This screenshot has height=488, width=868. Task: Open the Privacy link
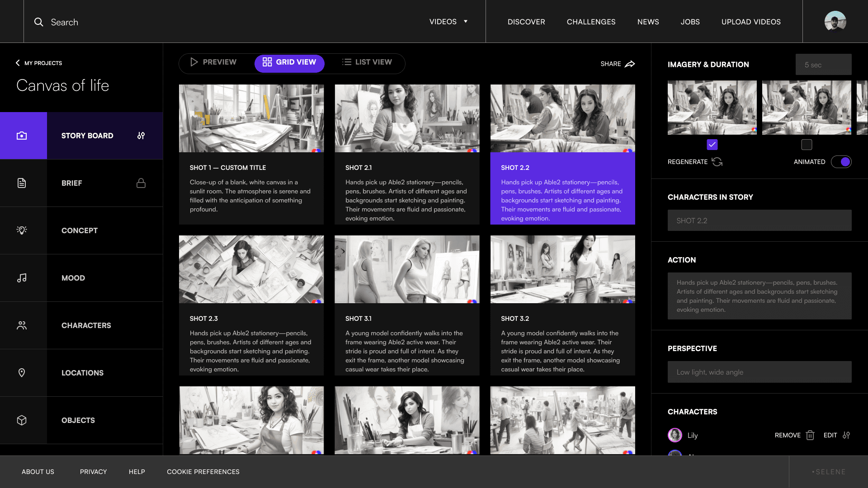click(94, 472)
